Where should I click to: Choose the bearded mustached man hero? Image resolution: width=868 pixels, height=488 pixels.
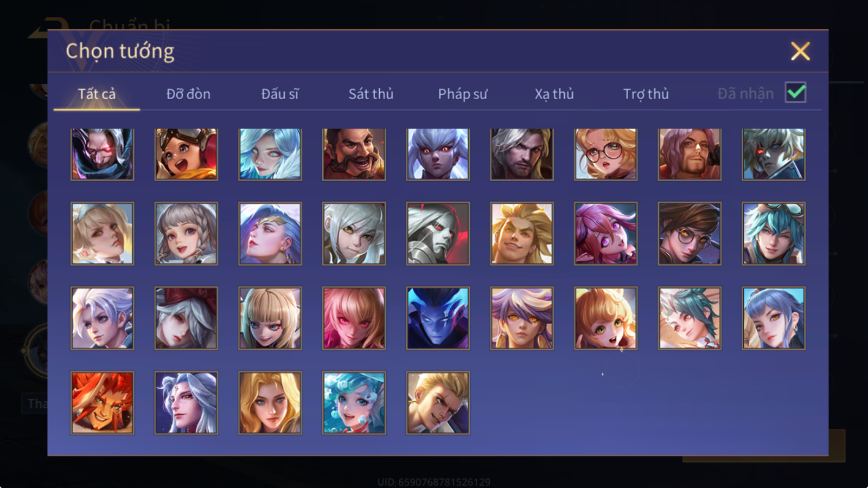click(x=354, y=155)
